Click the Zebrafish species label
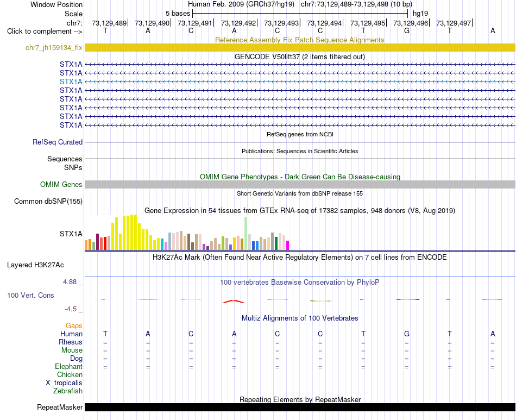This screenshot has width=516, height=420. tap(68, 391)
